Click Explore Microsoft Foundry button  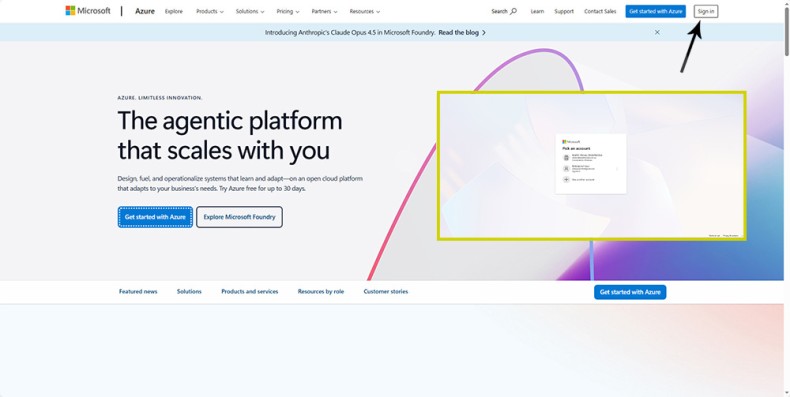coord(239,217)
